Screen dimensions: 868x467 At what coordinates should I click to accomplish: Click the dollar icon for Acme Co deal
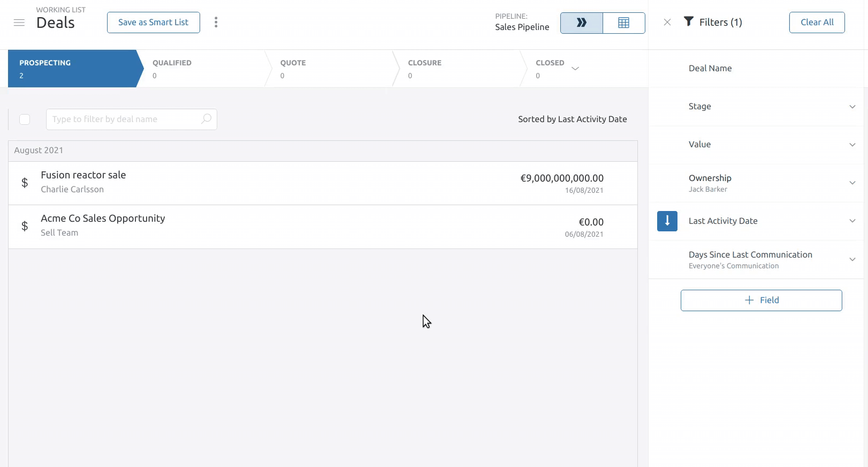click(x=25, y=226)
